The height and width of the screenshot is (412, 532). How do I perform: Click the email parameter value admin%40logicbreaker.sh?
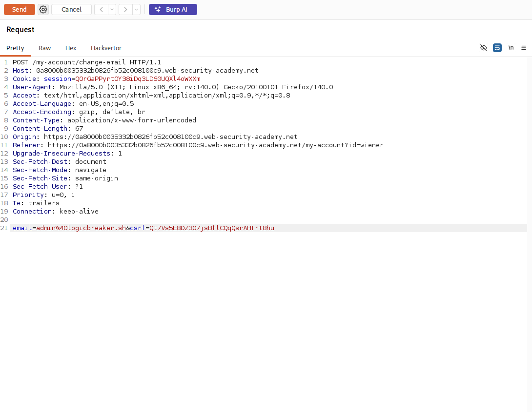(81, 228)
